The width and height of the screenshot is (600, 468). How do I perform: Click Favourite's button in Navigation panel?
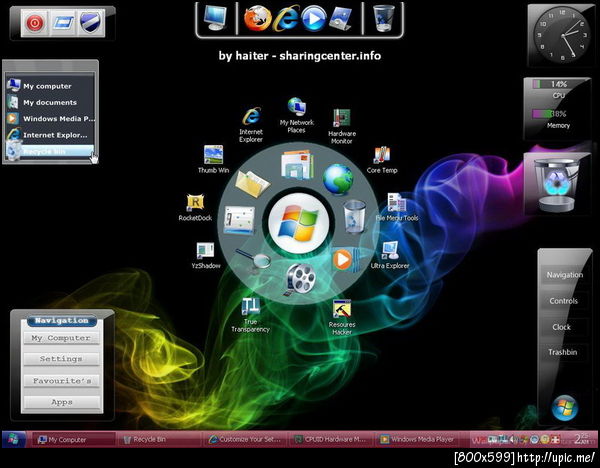61,381
